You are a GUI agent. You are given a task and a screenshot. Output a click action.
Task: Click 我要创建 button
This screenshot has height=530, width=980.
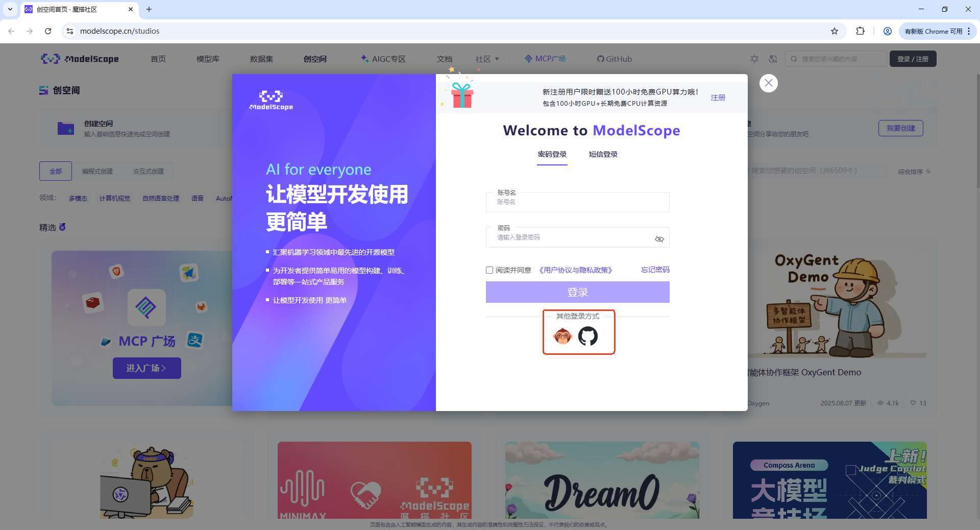click(x=901, y=128)
